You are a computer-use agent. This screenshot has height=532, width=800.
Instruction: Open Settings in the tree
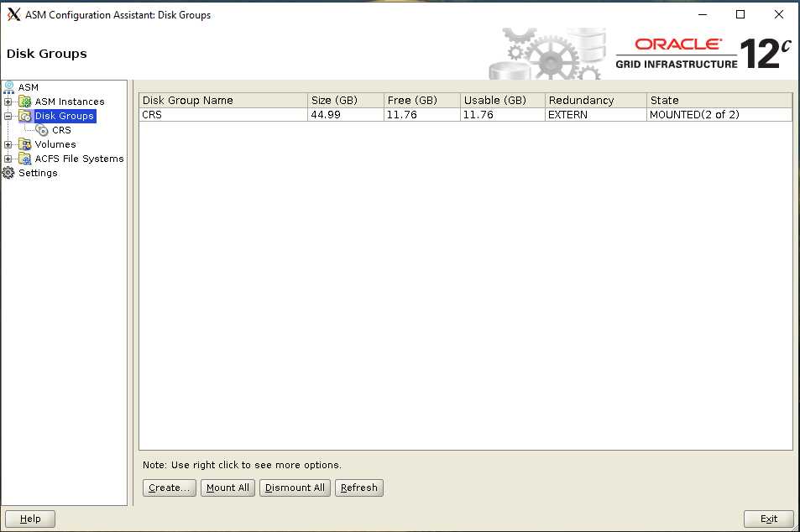(x=38, y=173)
